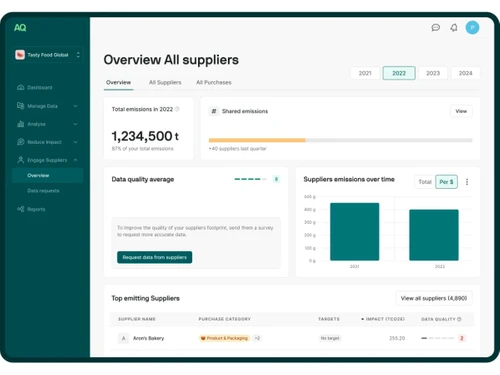Expand the Manage Data chevron

click(x=76, y=106)
